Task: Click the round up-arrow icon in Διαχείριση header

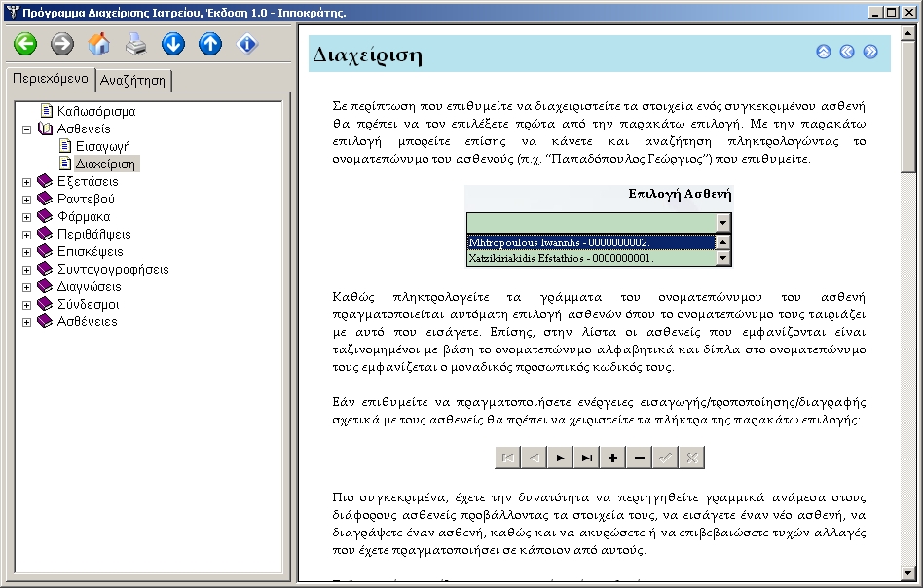Action: [x=824, y=53]
